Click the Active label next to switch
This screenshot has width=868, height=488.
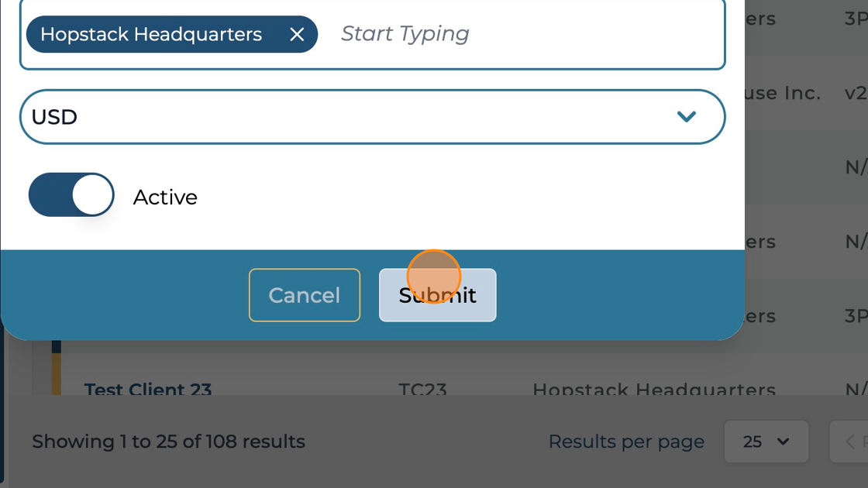pos(165,198)
